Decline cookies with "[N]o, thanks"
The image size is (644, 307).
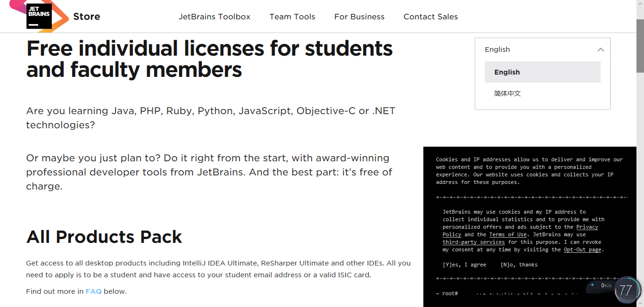(519, 265)
